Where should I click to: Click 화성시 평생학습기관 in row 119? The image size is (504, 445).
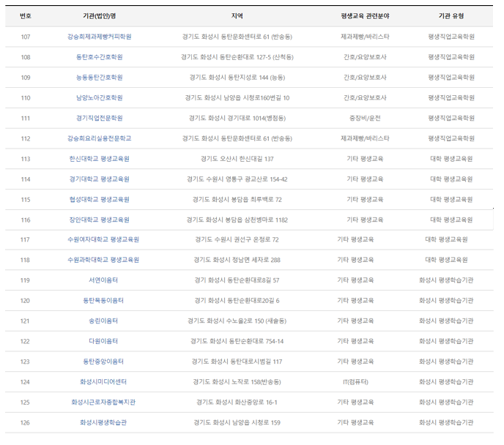click(446, 280)
